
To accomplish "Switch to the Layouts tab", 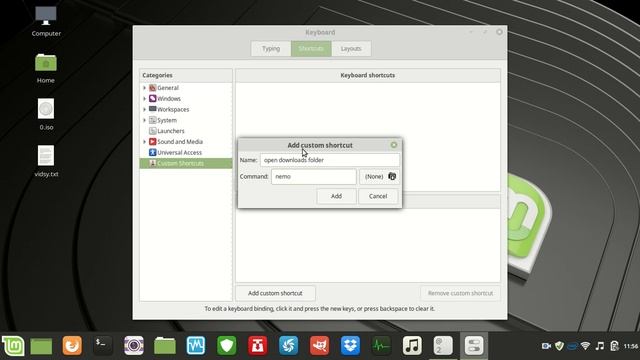I will pyautogui.click(x=351, y=49).
